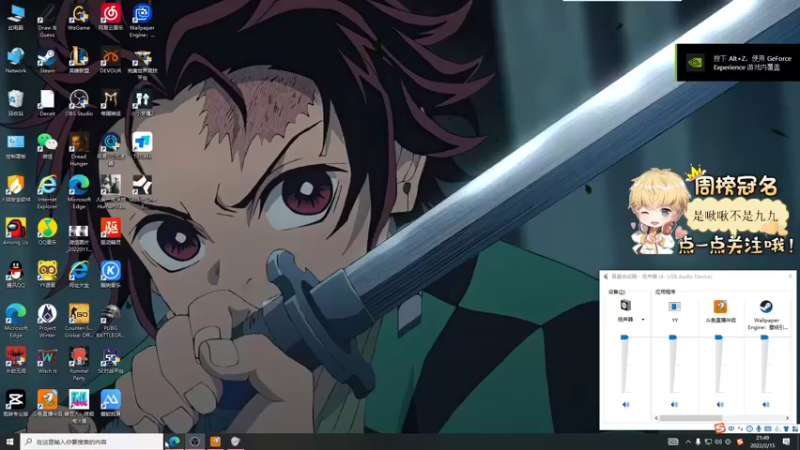Open the Action Center notifications button
The width and height of the screenshot is (800, 450).
(x=786, y=442)
